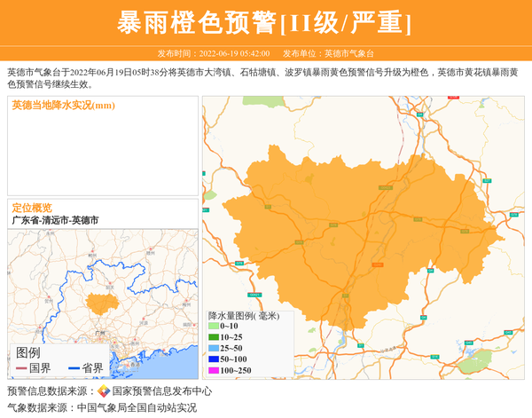Image resolution: width=532 pixels, height=418 pixels.
Task: Click the blue 省界 line symbol in the legend
Action: click(74, 368)
